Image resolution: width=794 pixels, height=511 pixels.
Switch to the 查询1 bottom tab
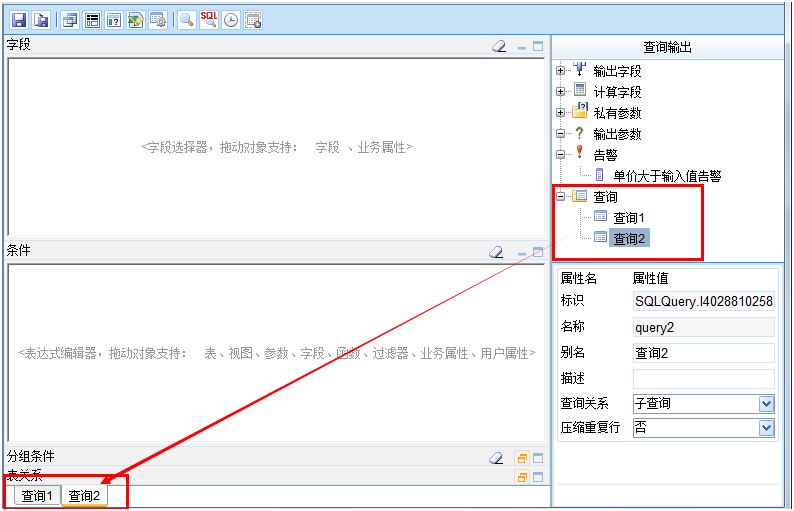[x=37, y=496]
